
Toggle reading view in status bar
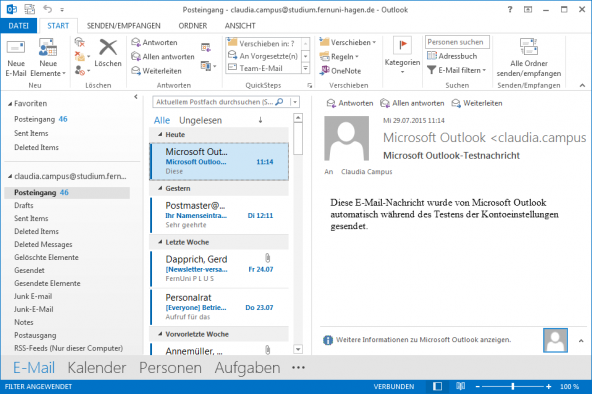(460, 386)
